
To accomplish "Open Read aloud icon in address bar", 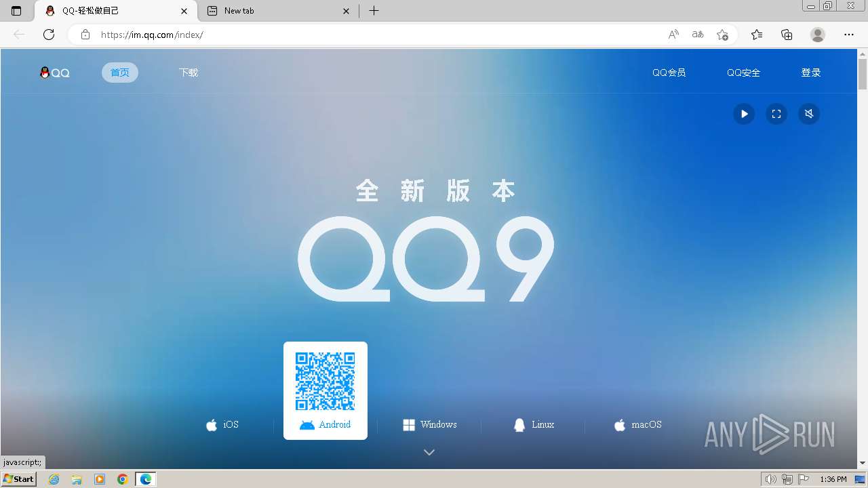I will pos(673,35).
